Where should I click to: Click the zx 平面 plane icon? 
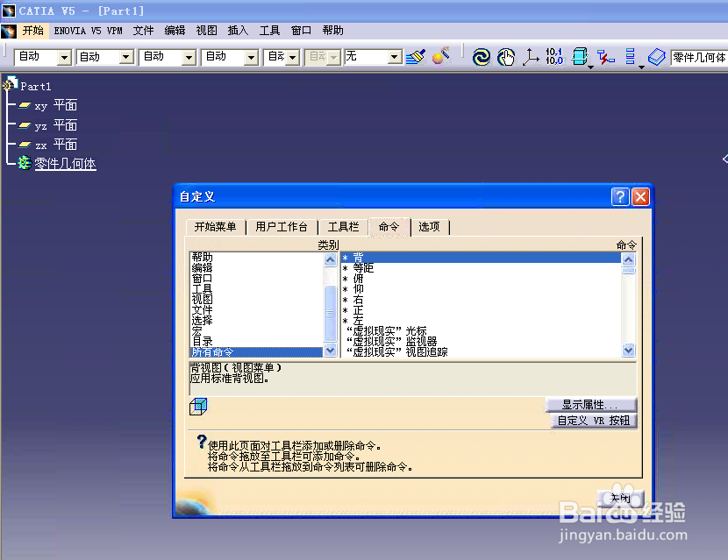(x=25, y=145)
